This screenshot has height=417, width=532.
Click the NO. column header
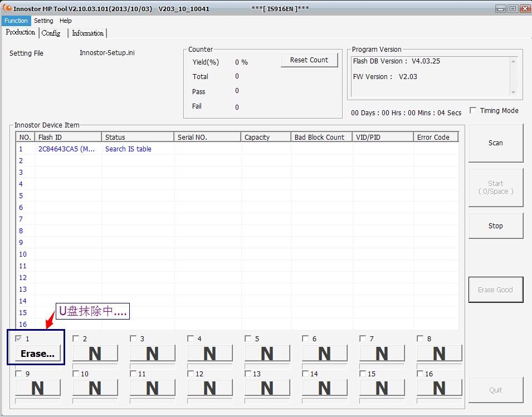click(25, 137)
